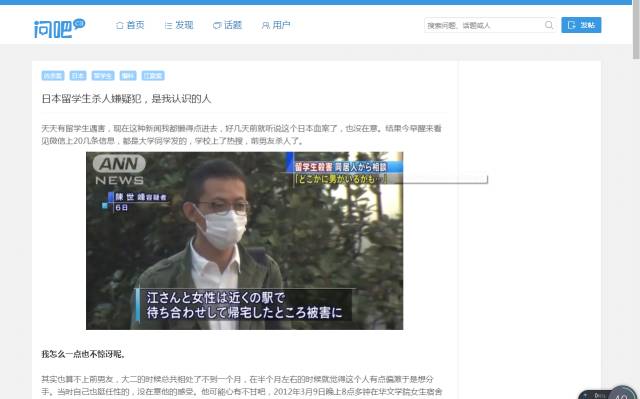
Task: Go to 首页 home page
Action: point(130,25)
